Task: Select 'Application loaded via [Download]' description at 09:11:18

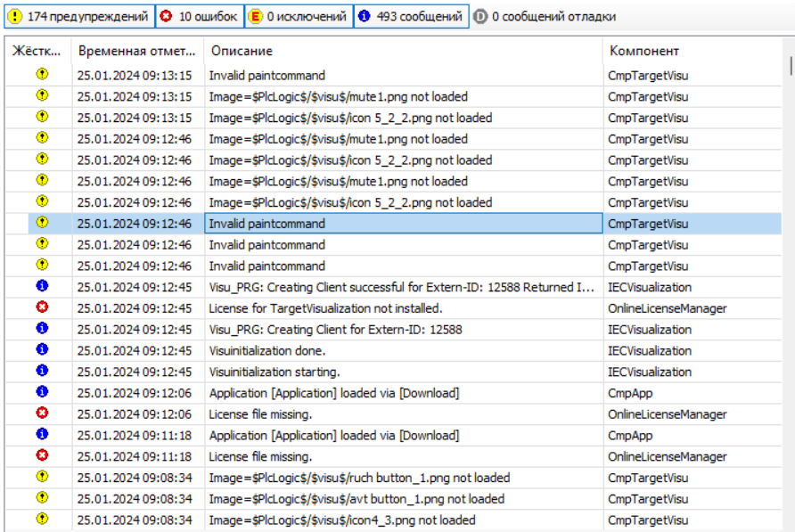Action: pos(334,436)
